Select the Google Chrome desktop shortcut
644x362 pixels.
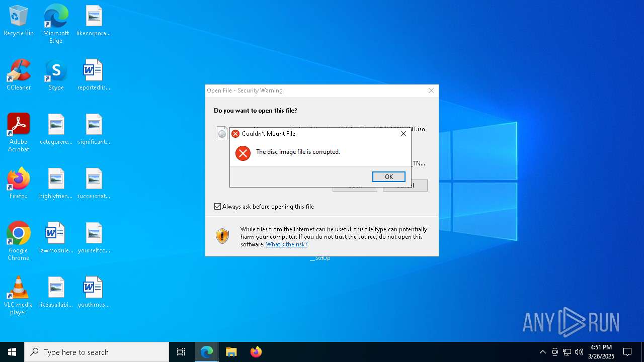(x=19, y=241)
